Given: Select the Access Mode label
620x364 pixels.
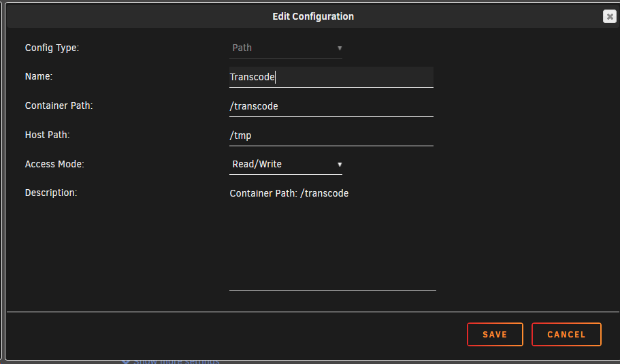Looking at the screenshot, I should pyautogui.click(x=54, y=164).
